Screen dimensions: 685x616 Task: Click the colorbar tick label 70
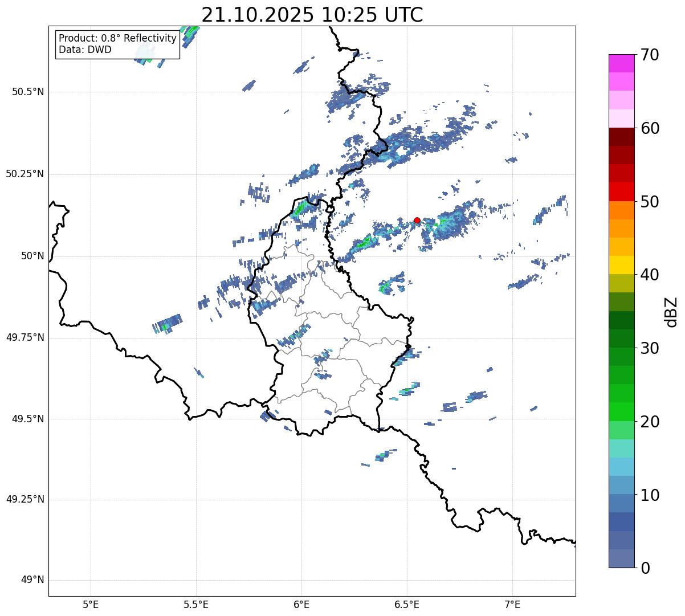[650, 55]
